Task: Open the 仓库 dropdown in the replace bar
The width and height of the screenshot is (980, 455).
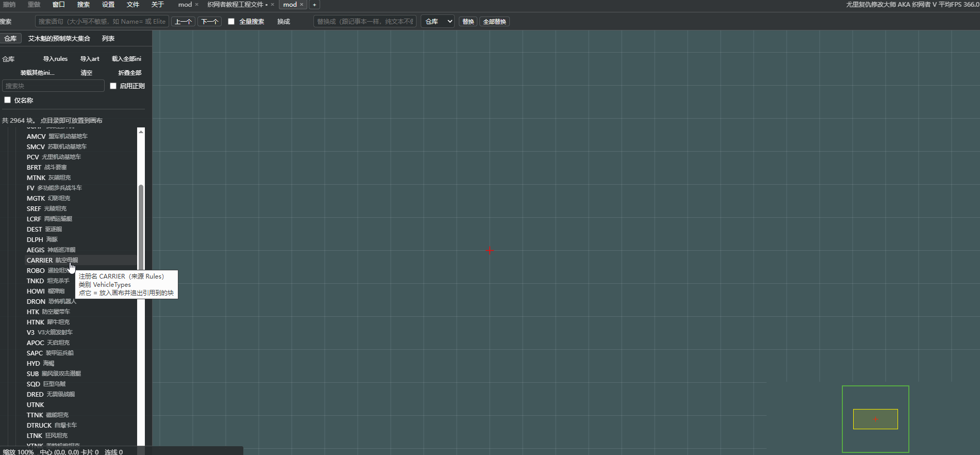Action: (438, 22)
